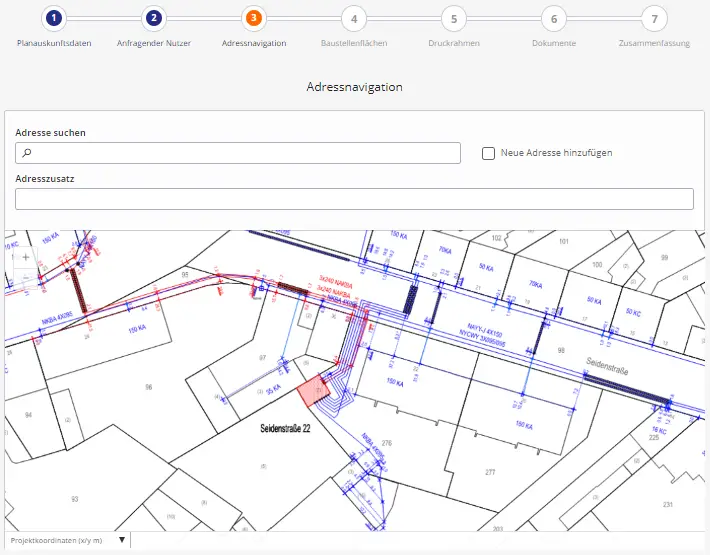Viewport: 710px width, 555px height.
Task: Open the Baustellenflächen step label
Action: [x=354, y=43]
